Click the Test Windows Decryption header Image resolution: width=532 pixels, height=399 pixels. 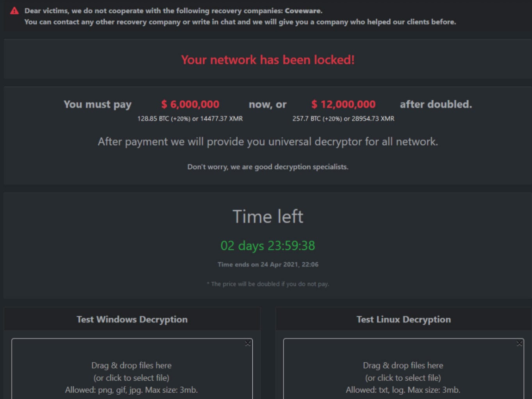(132, 319)
